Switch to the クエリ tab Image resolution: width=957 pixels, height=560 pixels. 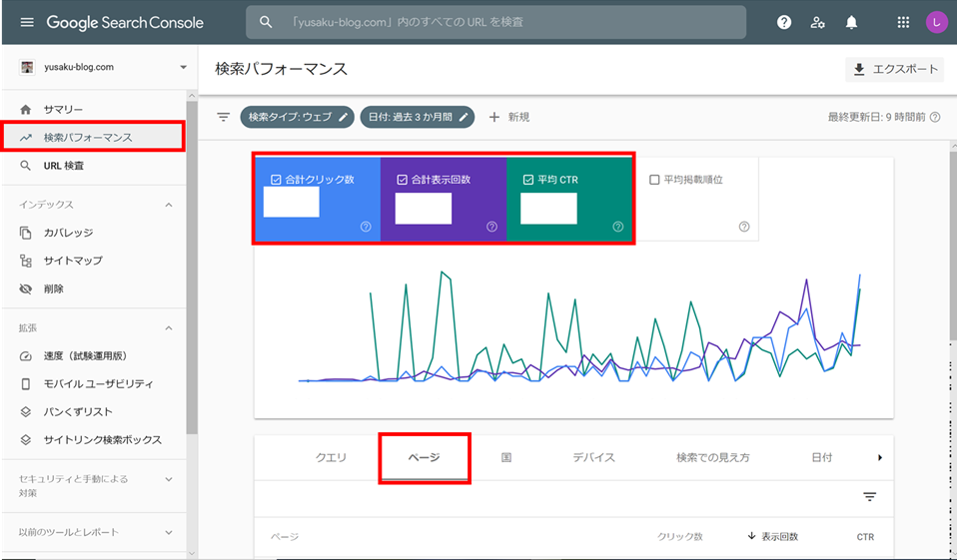331,457
